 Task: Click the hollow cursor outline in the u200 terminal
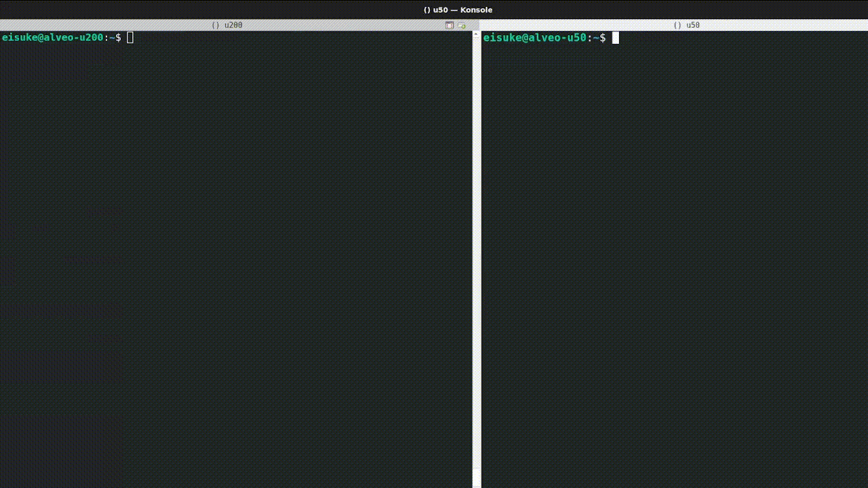130,37
